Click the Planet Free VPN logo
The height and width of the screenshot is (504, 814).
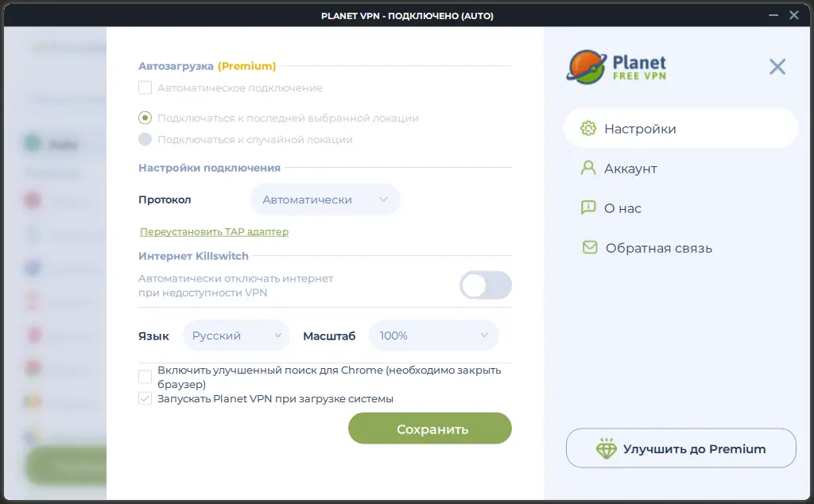[616, 67]
